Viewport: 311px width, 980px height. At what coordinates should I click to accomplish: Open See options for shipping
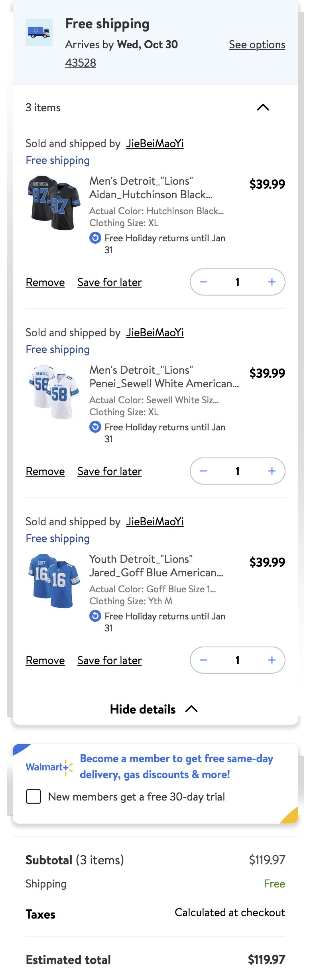point(257,45)
